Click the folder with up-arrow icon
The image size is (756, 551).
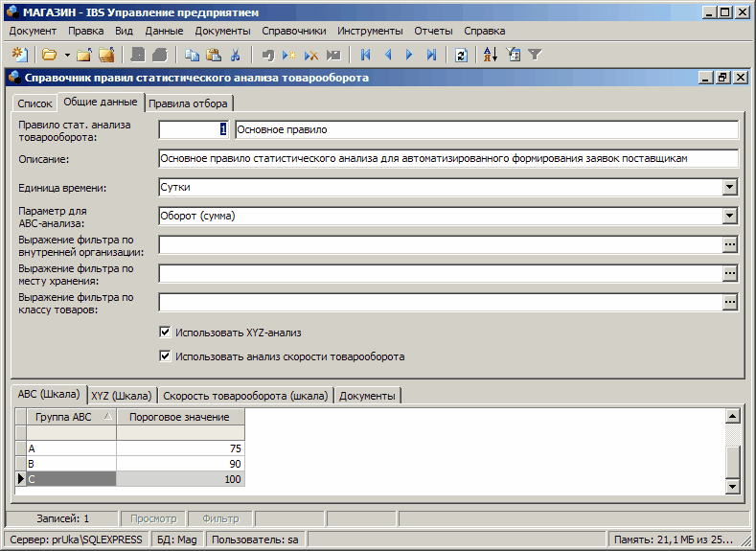coord(84,55)
